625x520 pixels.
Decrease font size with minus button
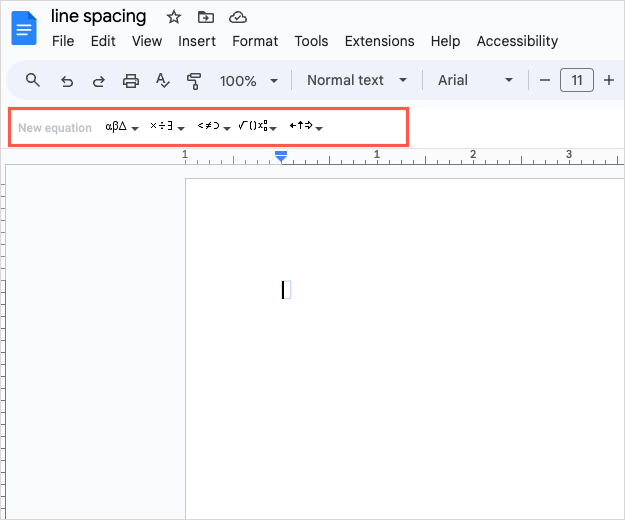(x=545, y=80)
